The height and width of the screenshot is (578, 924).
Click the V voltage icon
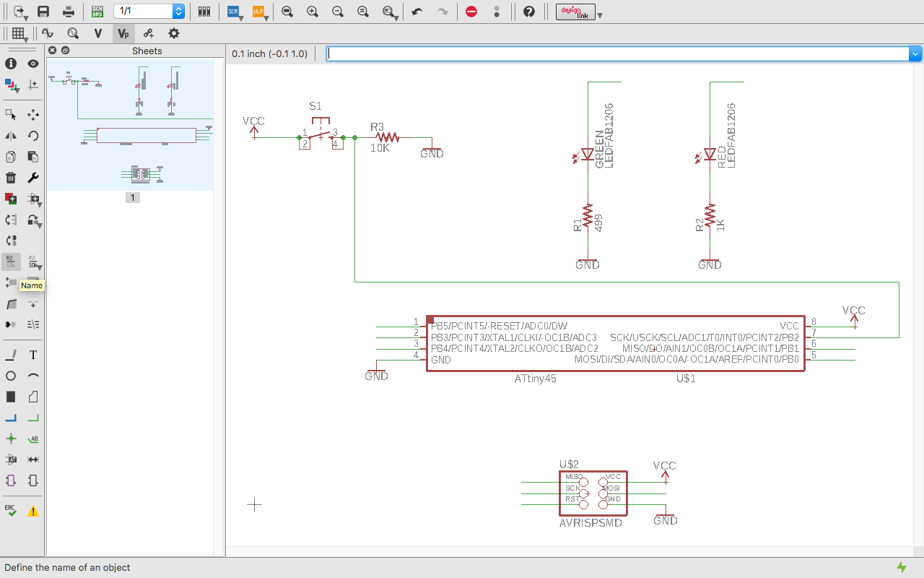tap(98, 33)
